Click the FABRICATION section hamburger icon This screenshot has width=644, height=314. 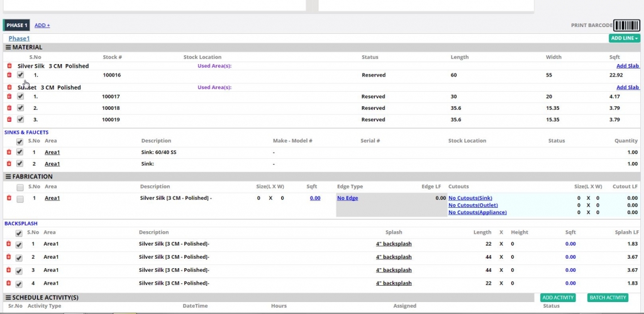[8, 176]
